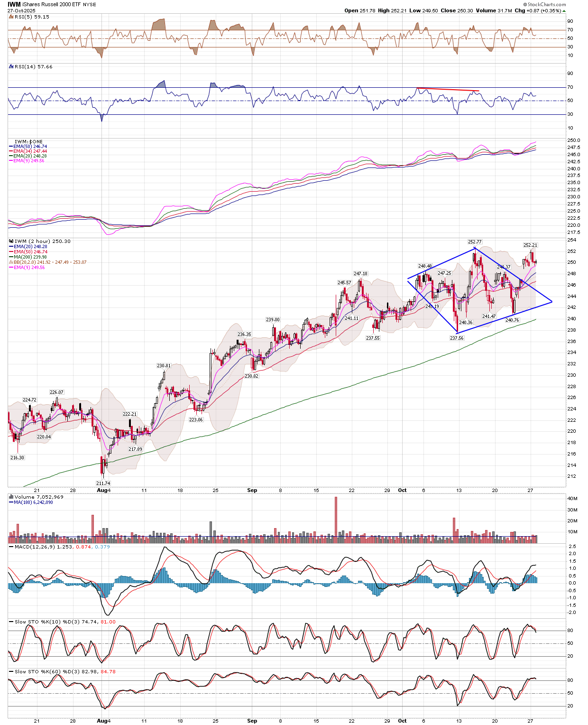
Task: Click the 224.72 price label
Action: pyautogui.click(x=29, y=400)
